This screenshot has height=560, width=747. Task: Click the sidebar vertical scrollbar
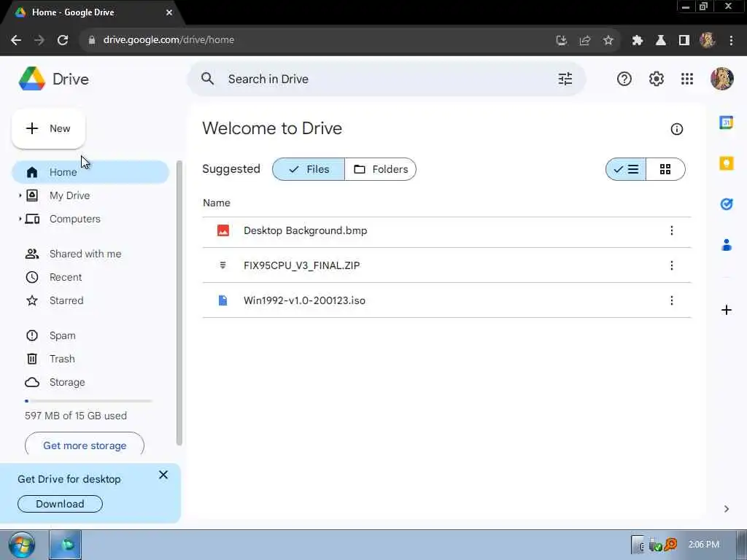tap(179, 303)
